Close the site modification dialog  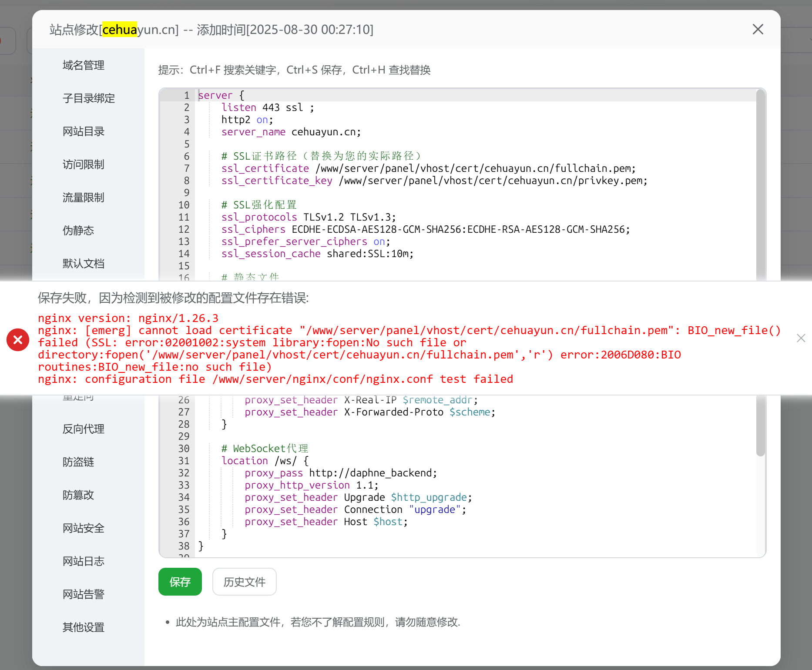coord(758,30)
